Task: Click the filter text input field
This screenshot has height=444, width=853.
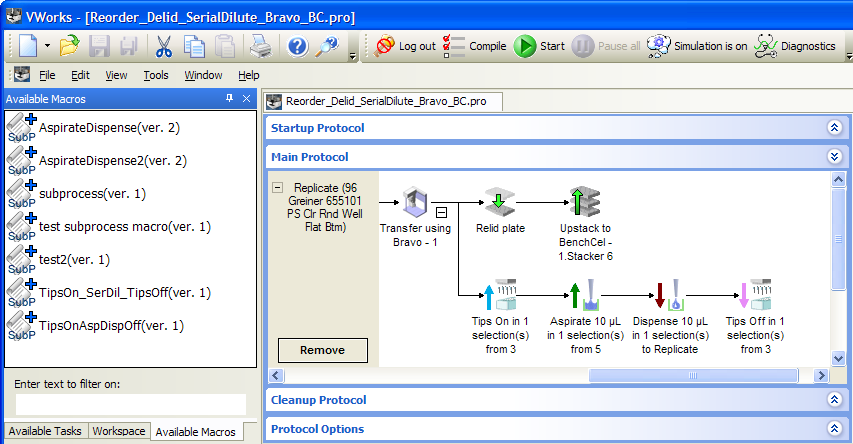Action: (x=131, y=405)
